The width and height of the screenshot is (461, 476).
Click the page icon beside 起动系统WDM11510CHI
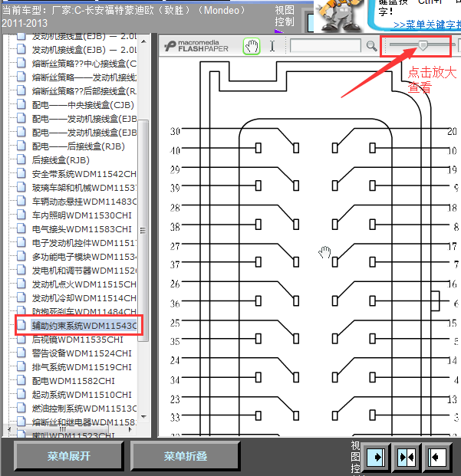click(x=21, y=394)
